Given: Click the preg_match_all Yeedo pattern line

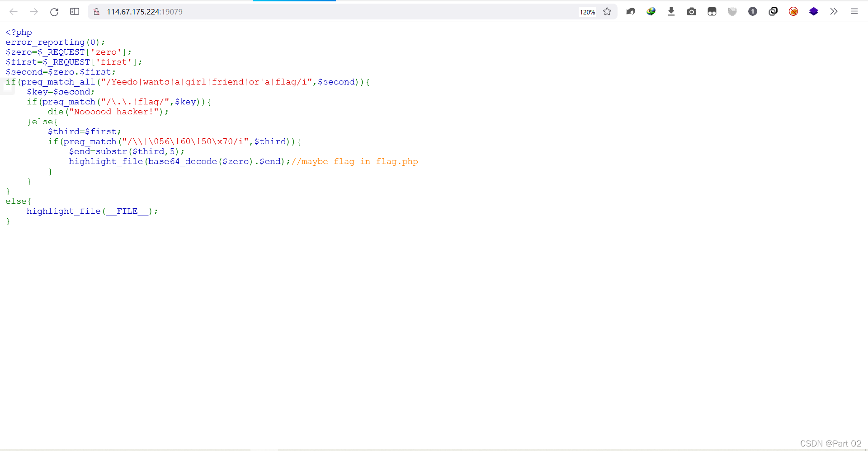Looking at the screenshot, I should 188,82.
